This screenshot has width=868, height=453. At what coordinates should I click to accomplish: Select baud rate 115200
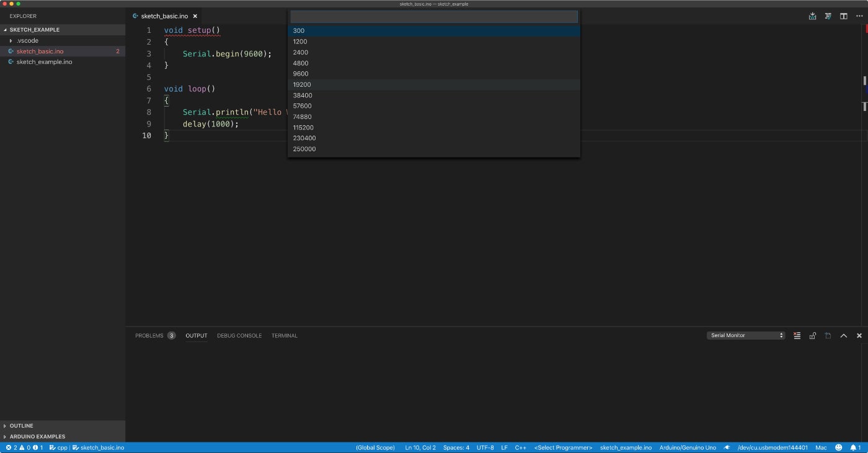pos(434,128)
